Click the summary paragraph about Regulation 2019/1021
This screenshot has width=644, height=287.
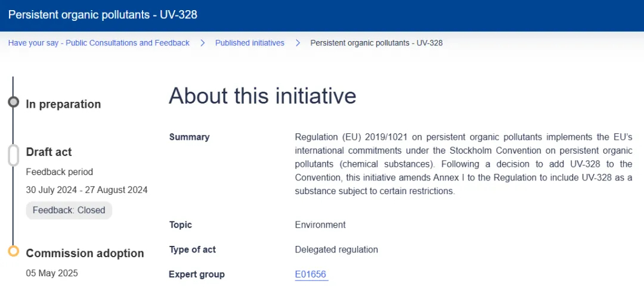tap(463, 164)
